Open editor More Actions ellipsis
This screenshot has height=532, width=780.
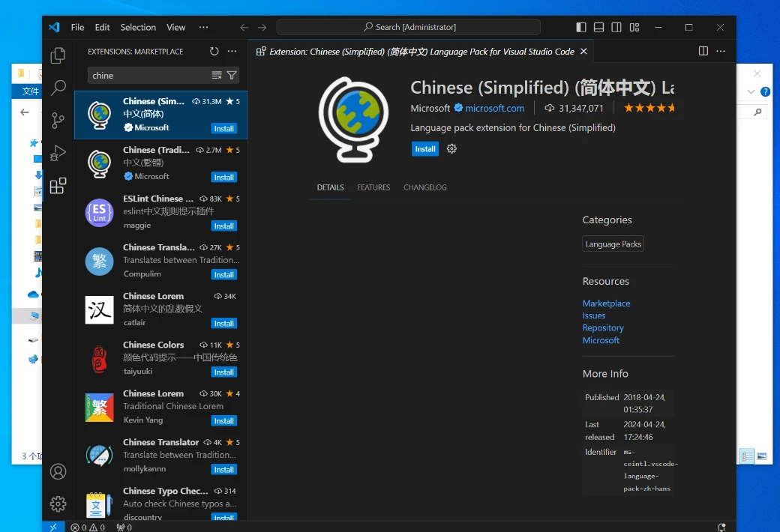pos(721,51)
